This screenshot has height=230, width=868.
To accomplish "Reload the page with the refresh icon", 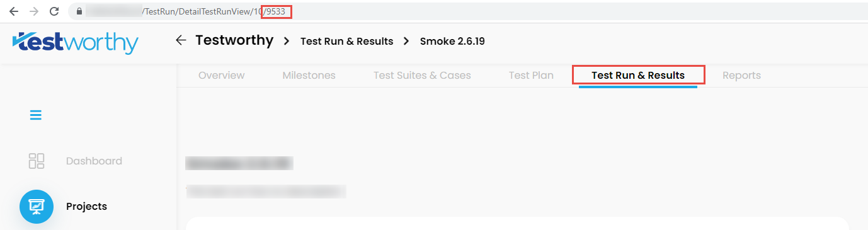I will point(55,11).
